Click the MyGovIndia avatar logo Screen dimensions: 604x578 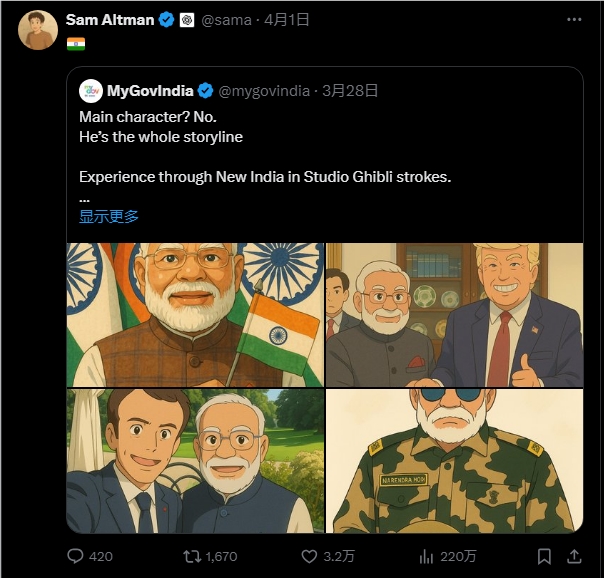tap(91, 91)
